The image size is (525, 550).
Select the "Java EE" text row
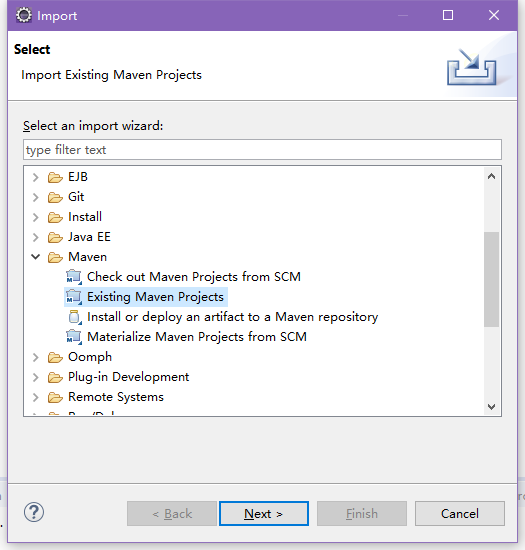tap(89, 237)
